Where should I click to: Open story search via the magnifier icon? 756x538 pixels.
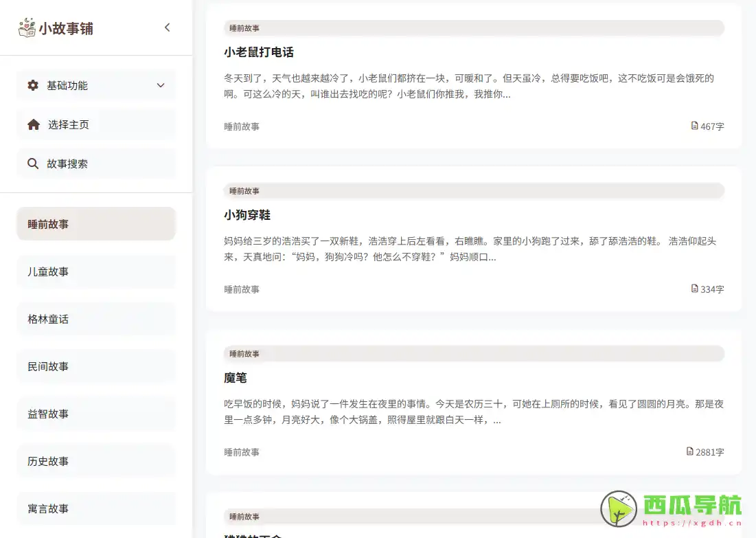coord(32,164)
